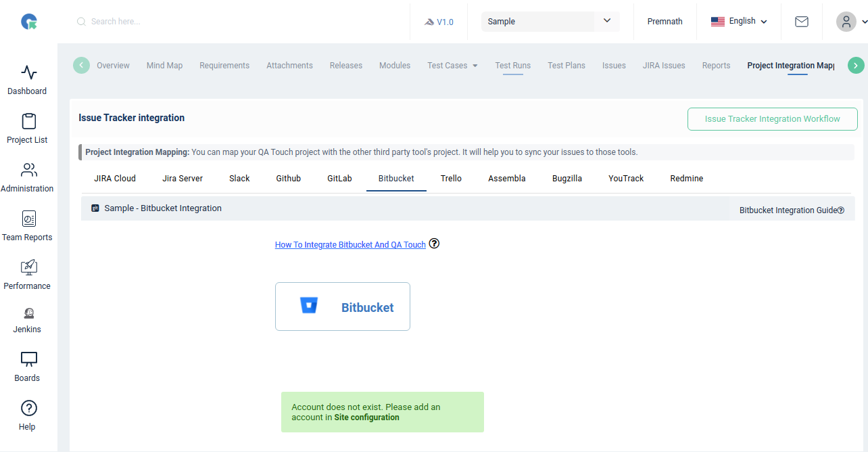Image resolution: width=868 pixels, height=452 pixels.
Task: Open Jenkins integration from sidebar
Action: (27, 317)
